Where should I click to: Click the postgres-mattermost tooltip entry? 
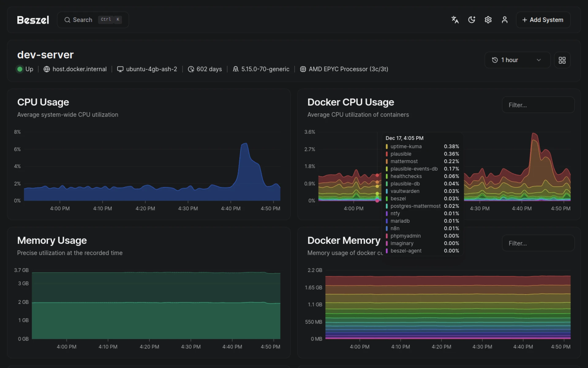click(x=422, y=206)
